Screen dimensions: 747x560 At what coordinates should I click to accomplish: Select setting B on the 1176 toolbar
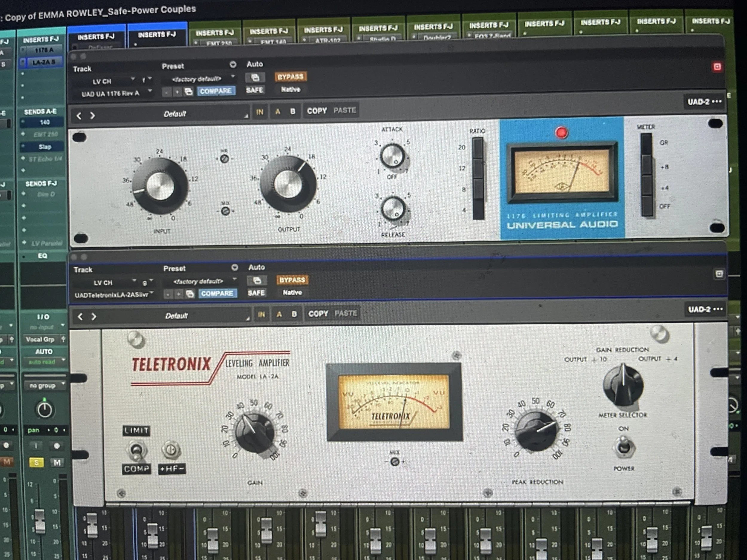(293, 111)
